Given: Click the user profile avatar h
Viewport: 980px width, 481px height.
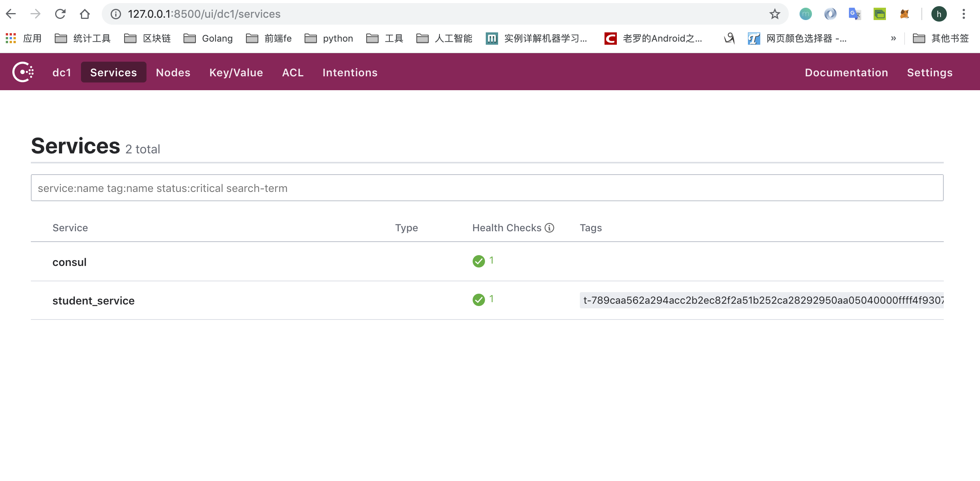Looking at the screenshot, I should point(939,14).
